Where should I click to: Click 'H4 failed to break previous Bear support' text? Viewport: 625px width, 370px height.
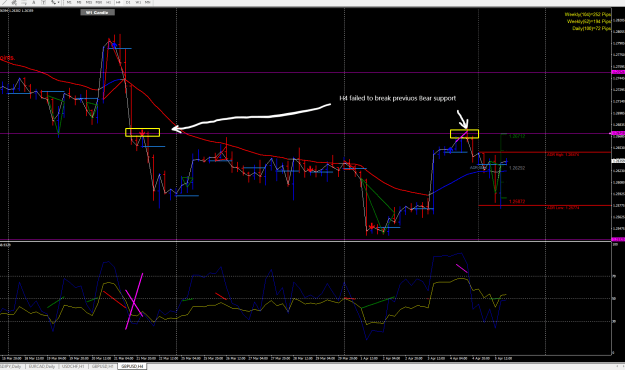397,98
